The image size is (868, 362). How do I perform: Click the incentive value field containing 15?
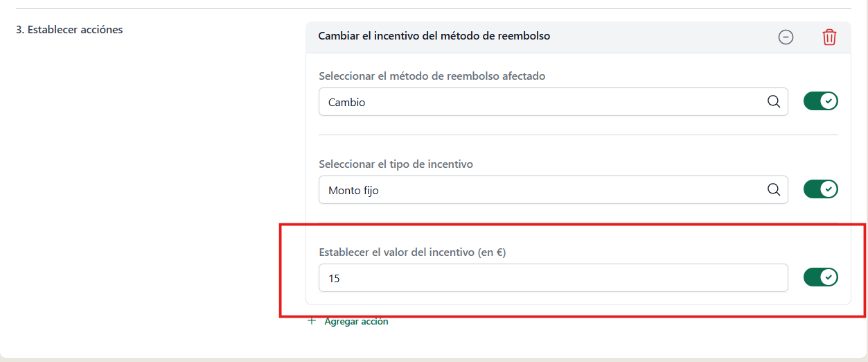point(553,277)
